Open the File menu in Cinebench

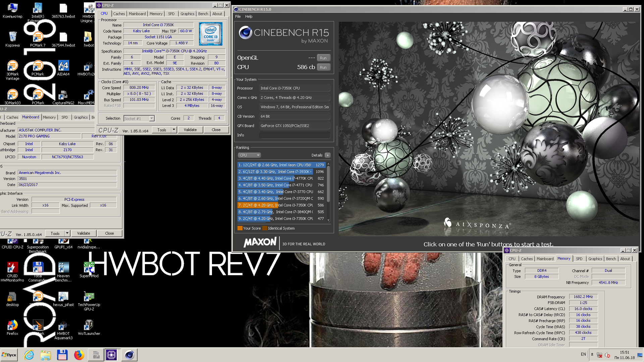tap(238, 16)
